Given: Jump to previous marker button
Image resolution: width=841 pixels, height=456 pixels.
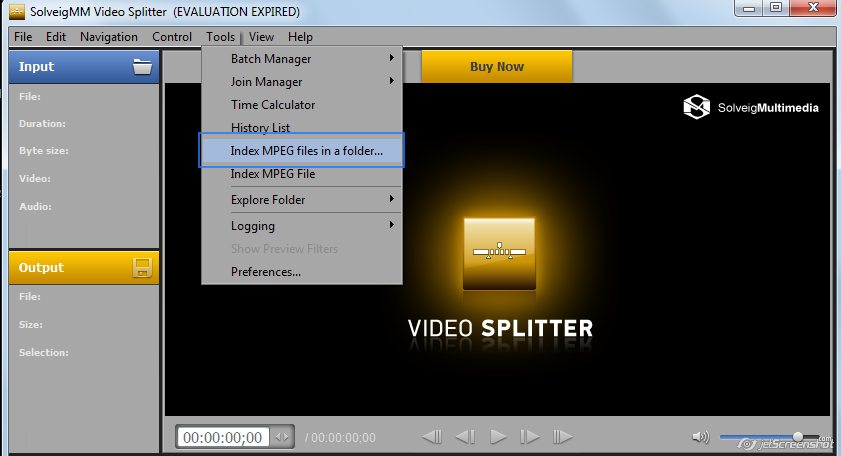Looking at the screenshot, I should [x=432, y=437].
